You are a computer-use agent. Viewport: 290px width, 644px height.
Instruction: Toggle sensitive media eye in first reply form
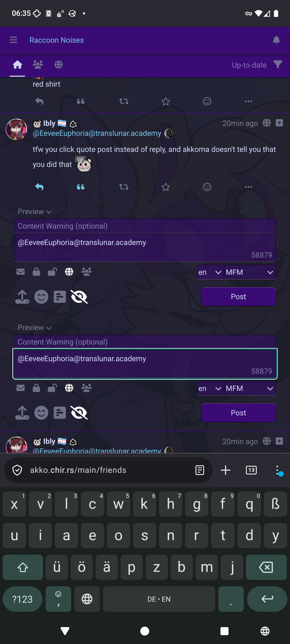[79, 297]
